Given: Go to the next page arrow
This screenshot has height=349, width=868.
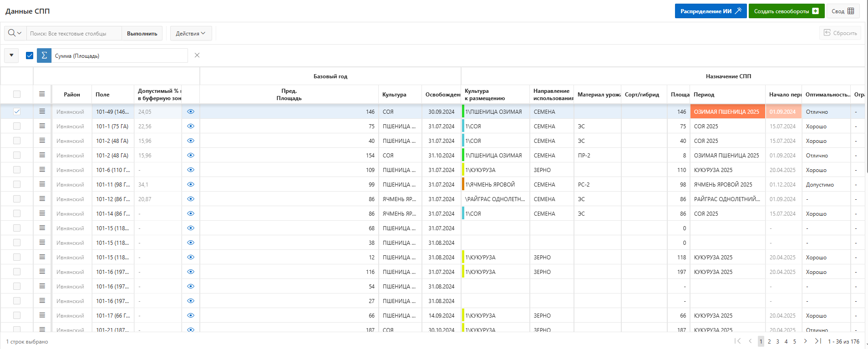Looking at the screenshot, I should click(805, 341).
